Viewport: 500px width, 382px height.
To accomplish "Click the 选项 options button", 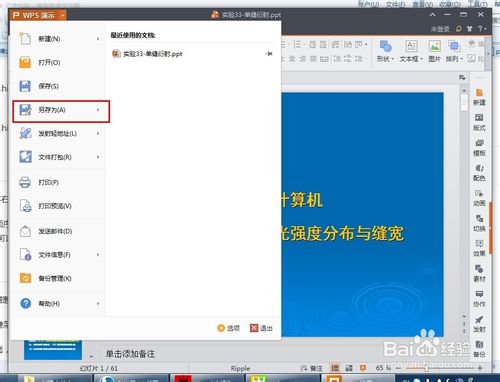I will pos(228,328).
